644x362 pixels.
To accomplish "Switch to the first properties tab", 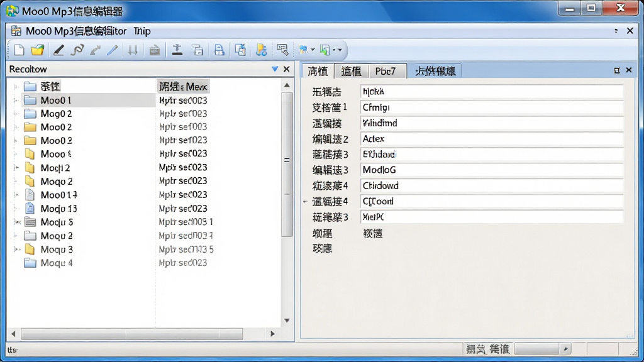I will (x=318, y=72).
